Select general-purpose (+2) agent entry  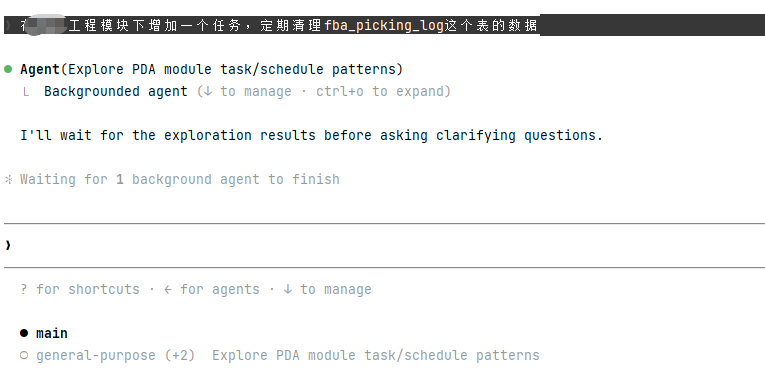click(x=115, y=355)
